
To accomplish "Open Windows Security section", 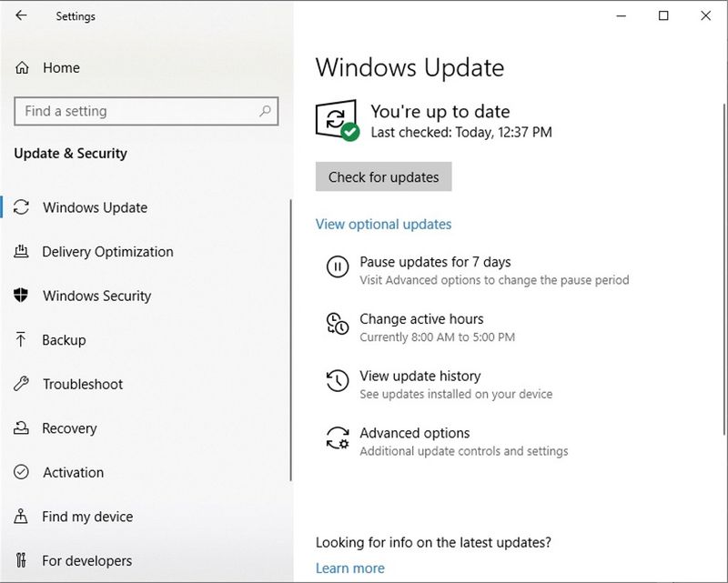I will click(97, 296).
